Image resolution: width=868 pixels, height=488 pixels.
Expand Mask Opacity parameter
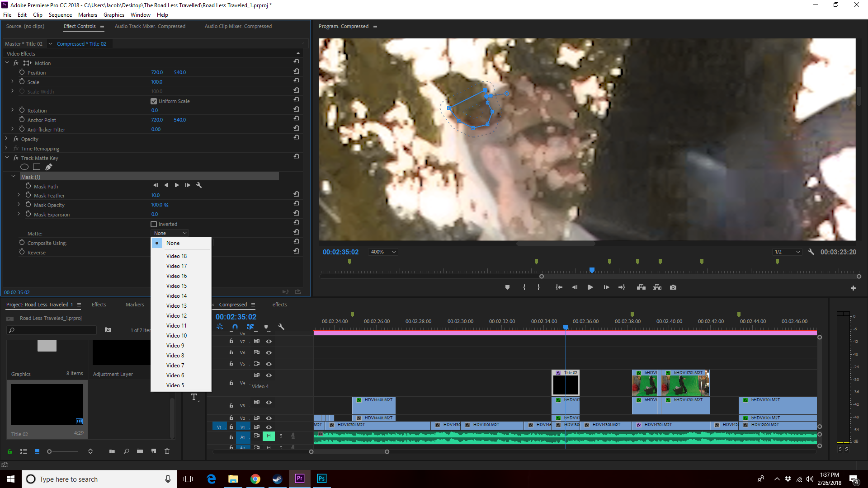point(19,205)
